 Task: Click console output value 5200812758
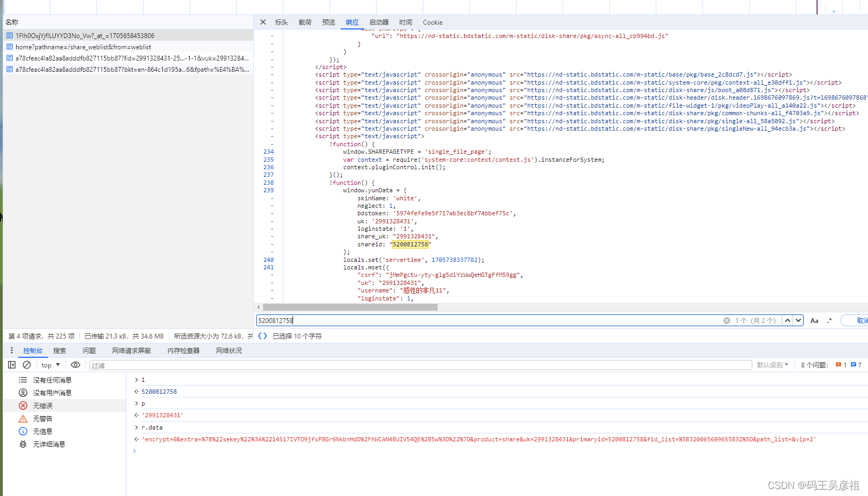click(159, 392)
